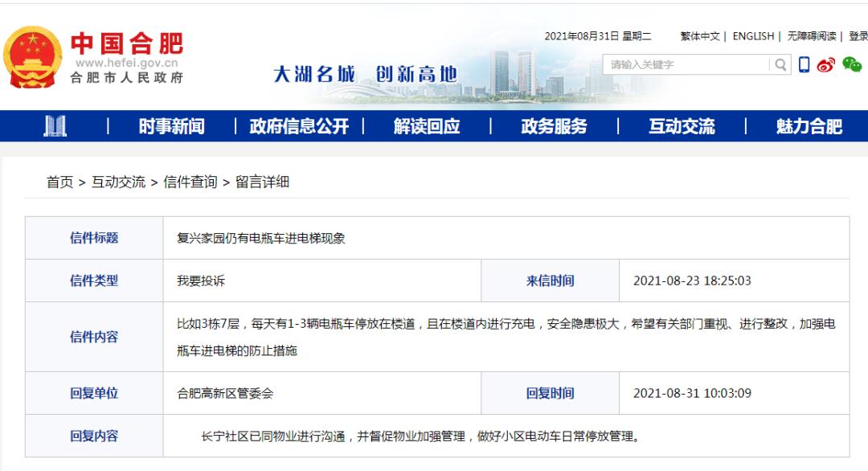Open 无障碍阅读 accessibility mode

(810, 36)
